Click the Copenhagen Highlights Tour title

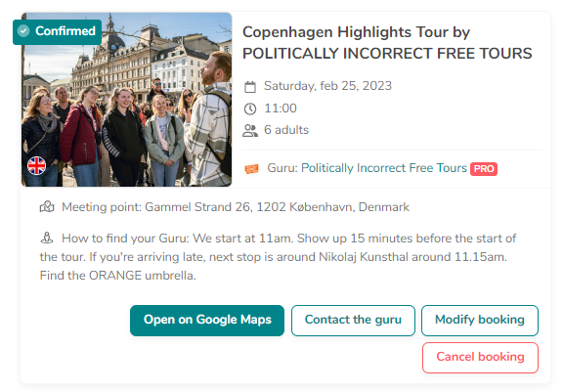click(x=387, y=43)
